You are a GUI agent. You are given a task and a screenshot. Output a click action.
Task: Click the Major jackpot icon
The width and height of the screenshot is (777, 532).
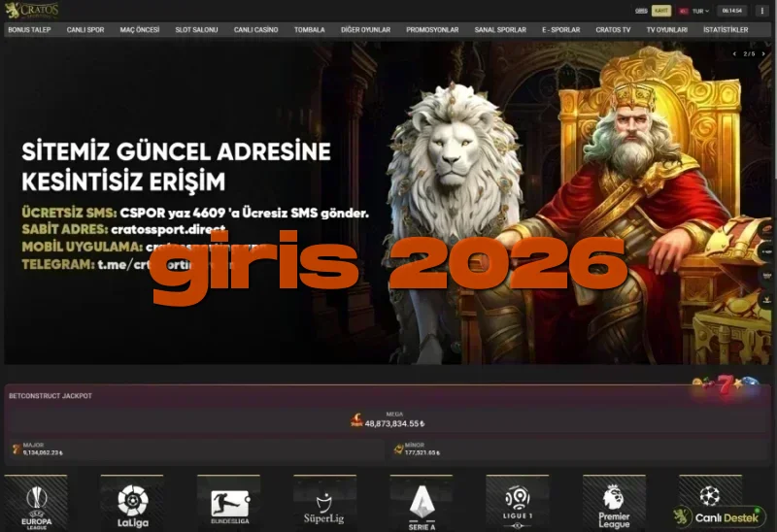[x=17, y=449]
